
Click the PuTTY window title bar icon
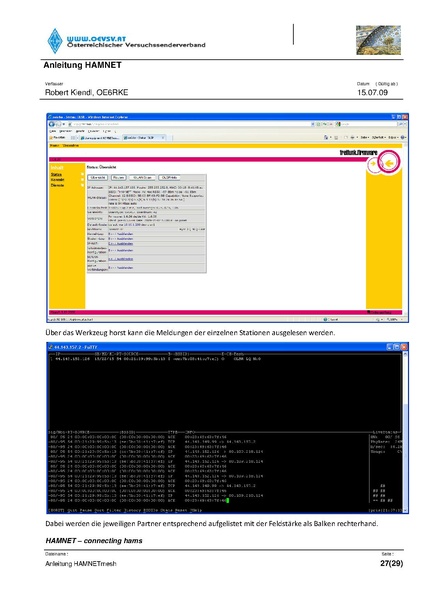pos(50,347)
